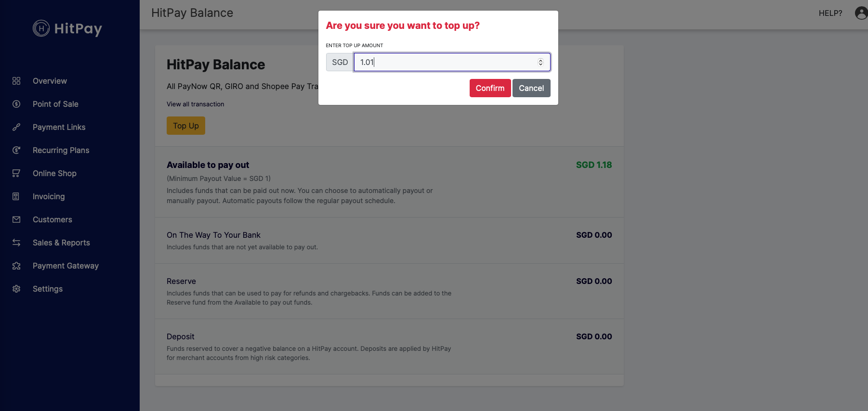Adjust the top up amount stepper arrows
868x411 pixels.
(540, 62)
